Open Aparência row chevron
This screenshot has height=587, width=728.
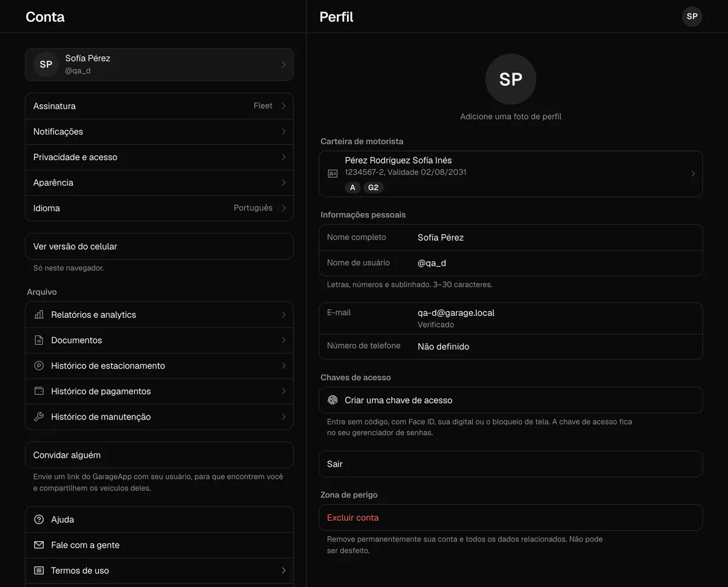tap(283, 183)
